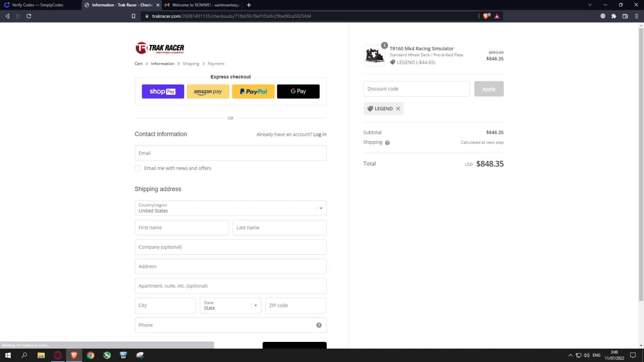644x362 pixels.
Task: Remove LEGEND discount code tag
Action: tap(398, 109)
